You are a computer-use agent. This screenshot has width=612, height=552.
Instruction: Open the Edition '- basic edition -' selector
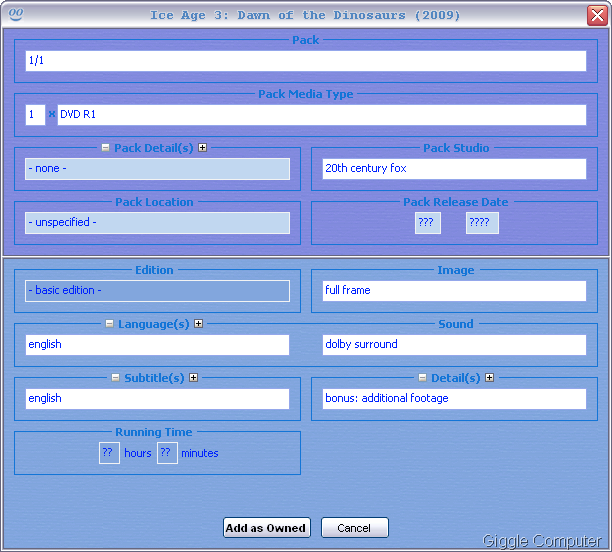tap(157, 291)
